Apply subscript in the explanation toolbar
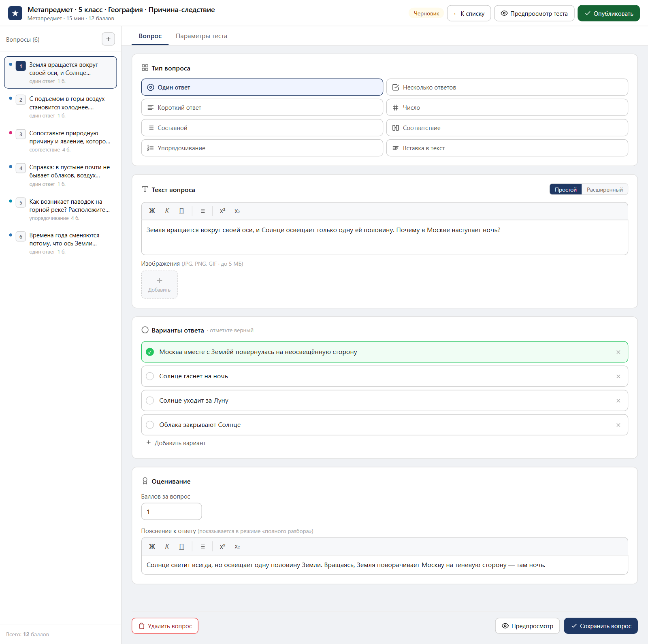 pyautogui.click(x=237, y=546)
